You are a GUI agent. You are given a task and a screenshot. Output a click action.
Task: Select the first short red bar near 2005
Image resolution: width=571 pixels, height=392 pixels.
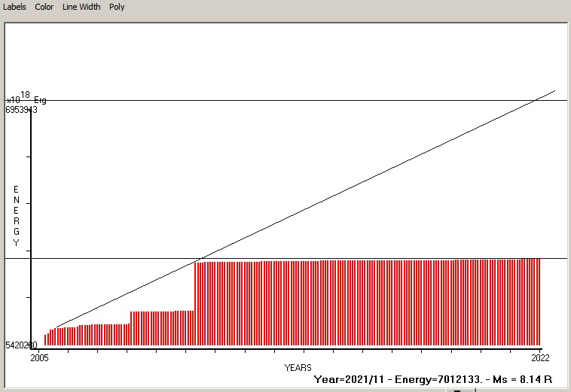tap(46, 340)
